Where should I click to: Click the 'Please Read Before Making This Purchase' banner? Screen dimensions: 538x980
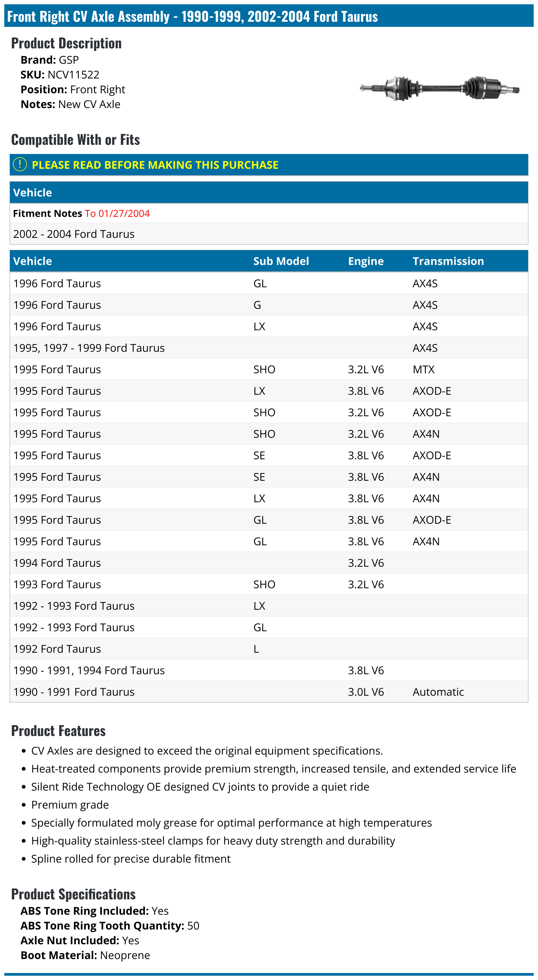pyautogui.click(x=155, y=165)
